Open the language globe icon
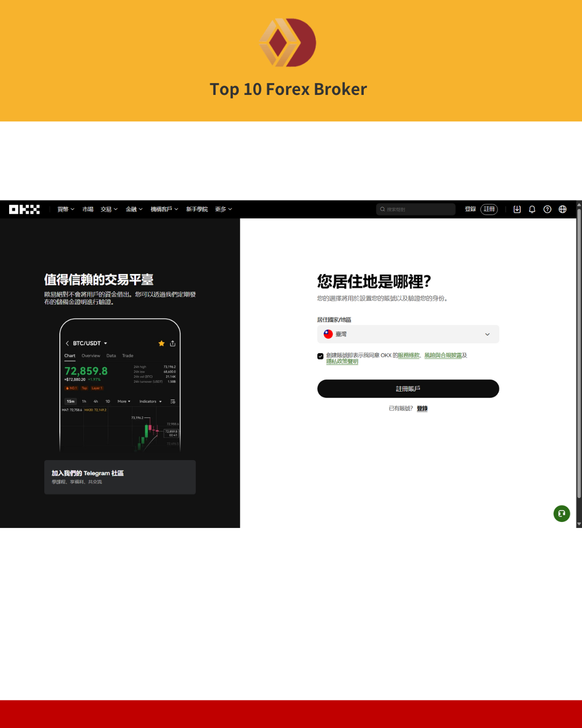The width and height of the screenshot is (582, 728). (x=562, y=209)
